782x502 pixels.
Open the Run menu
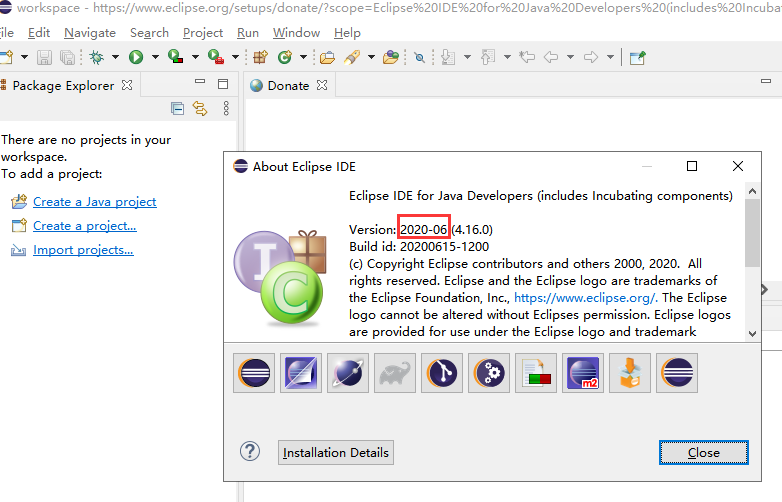click(x=247, y=33)
